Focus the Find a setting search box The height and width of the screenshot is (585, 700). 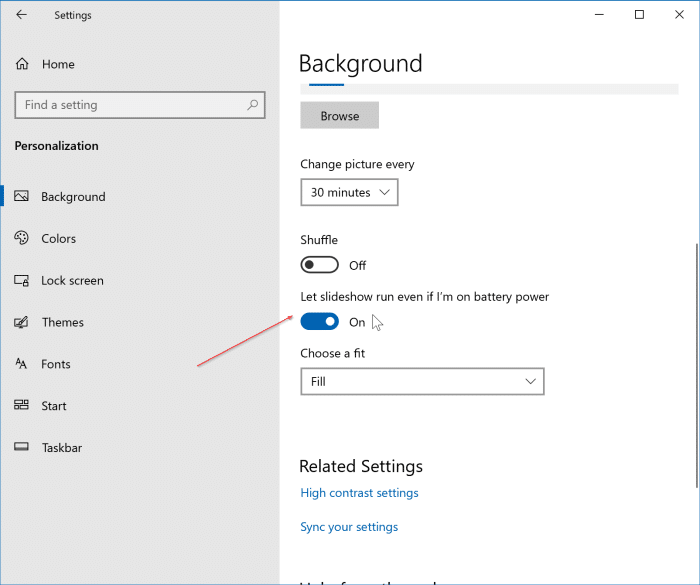(140, 105)
